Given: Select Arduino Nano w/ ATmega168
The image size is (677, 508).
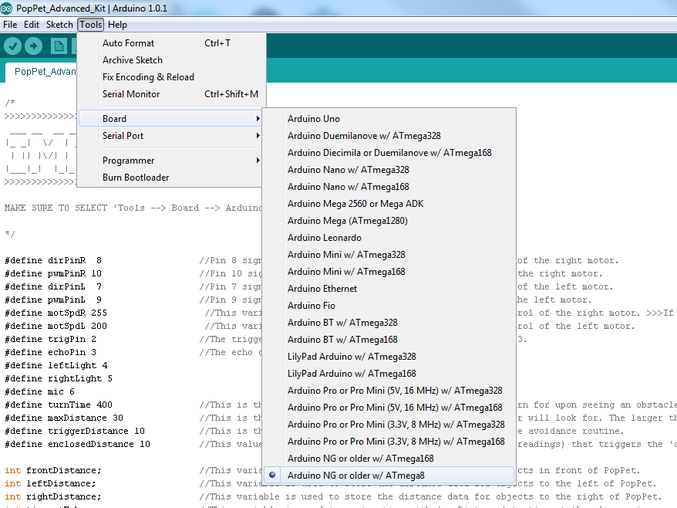Looking at the screenshot, I should [389, 186].
